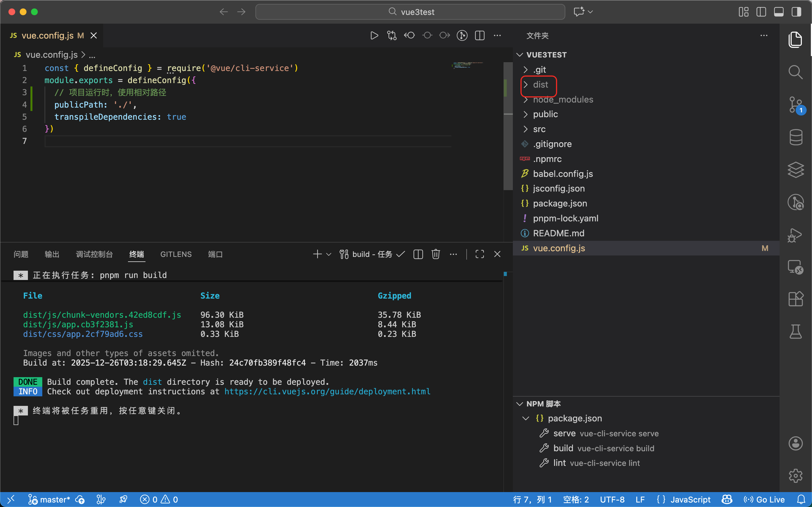Screen dimensions: 812x507
Task: Open the Testing flask icon
Action: tap(795, 331)
